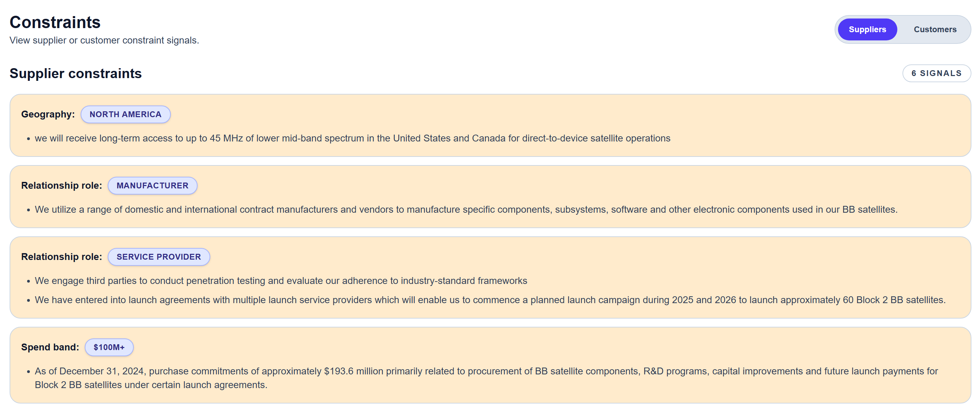Click Relationship role label beside SERVICE PROVIDER tag

pos(61,257)
